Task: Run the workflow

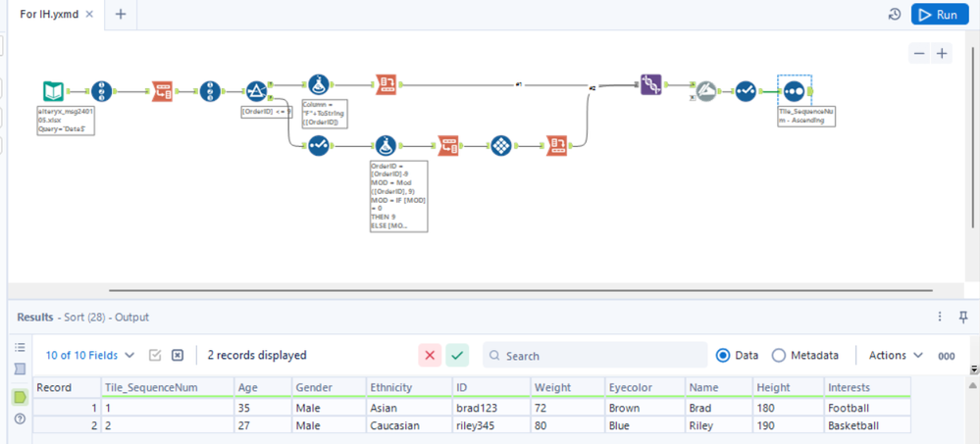Action: [x=940, y=15]
